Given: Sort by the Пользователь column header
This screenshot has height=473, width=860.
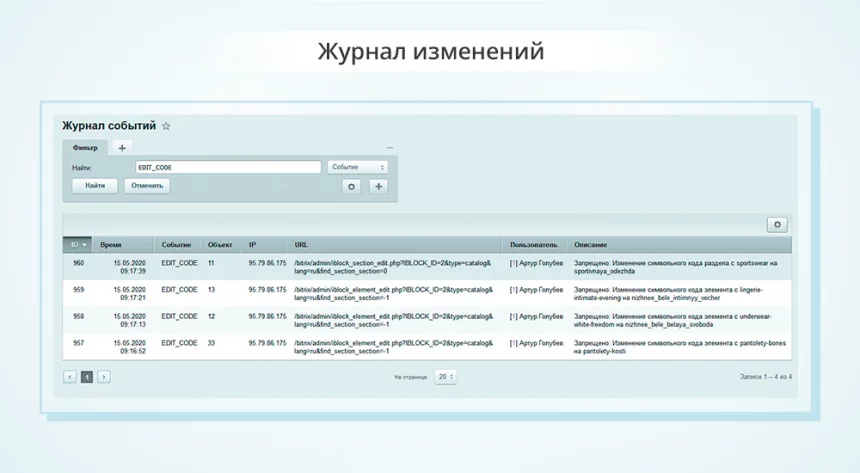Looking at the screenshot, I should (534, 245).
